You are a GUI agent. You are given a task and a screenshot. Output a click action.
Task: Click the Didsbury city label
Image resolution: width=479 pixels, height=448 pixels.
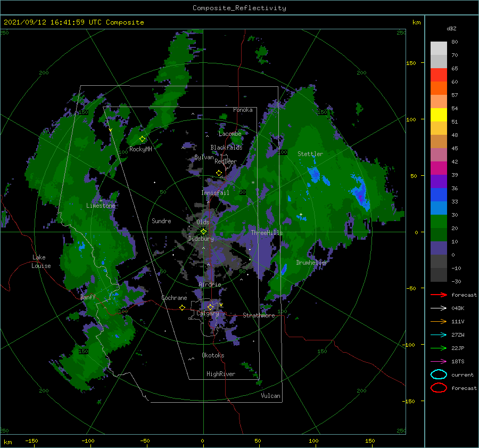click(x=201, y=239)
